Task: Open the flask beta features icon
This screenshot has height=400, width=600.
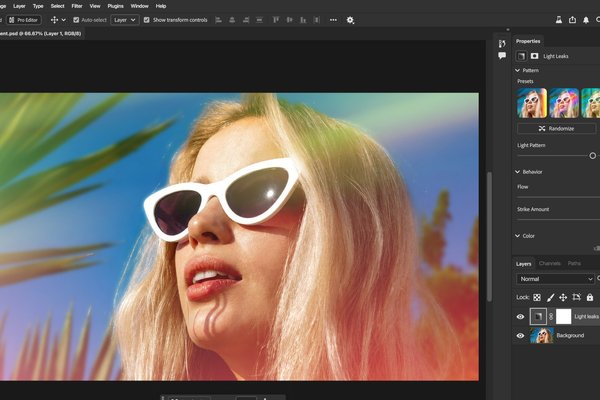Action: 559,20
